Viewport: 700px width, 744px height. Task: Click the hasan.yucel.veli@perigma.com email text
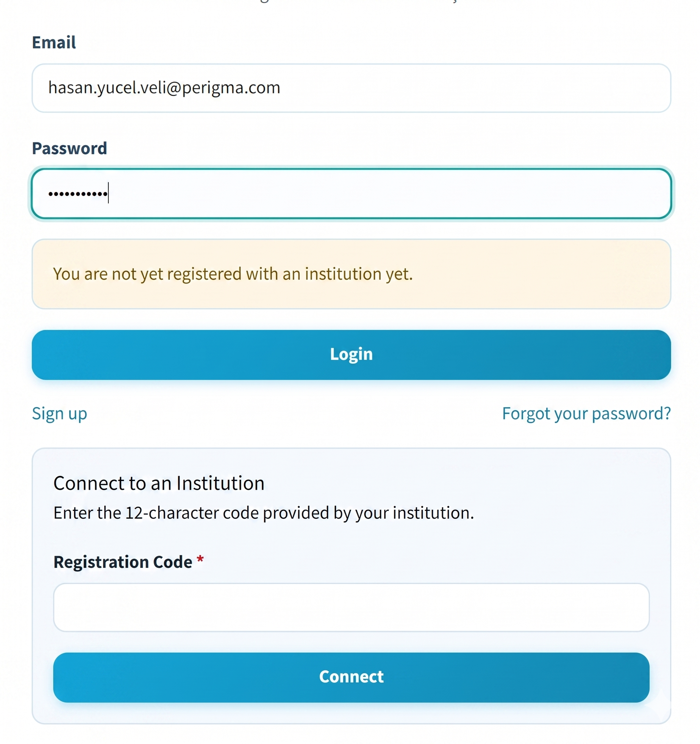(x=164, y=88)
